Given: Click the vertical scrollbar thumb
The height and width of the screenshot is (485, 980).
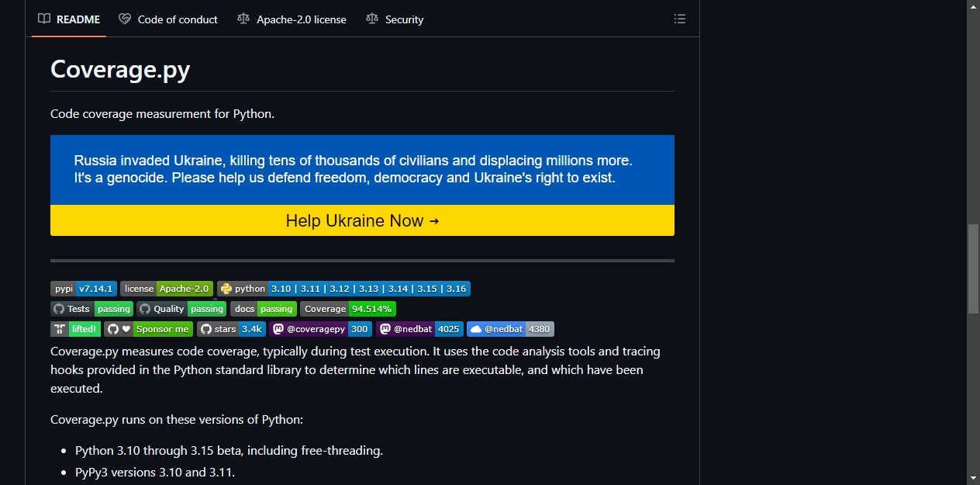Looking at the screenshot, I should click(973, 268).
